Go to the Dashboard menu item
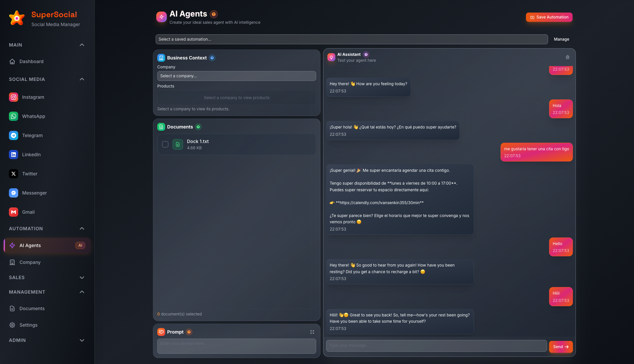 click(x=31, y=61)
